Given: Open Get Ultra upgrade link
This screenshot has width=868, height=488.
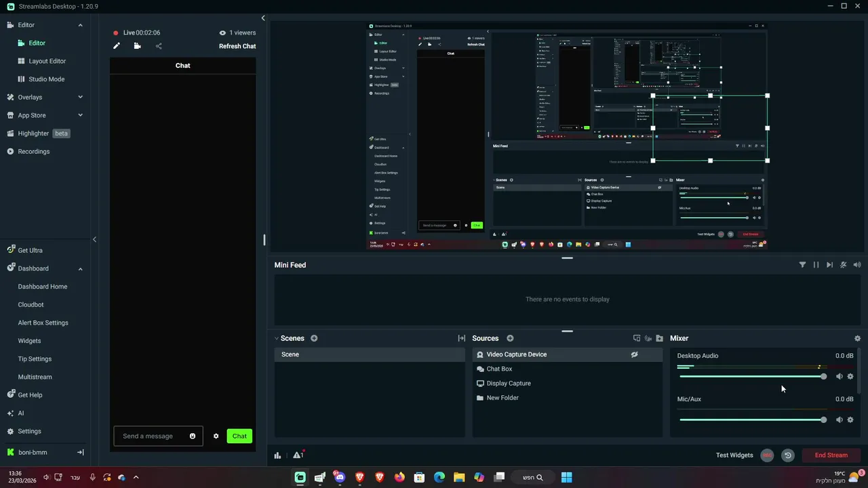Looking at the screenshot, I should [x=30, y=250].
